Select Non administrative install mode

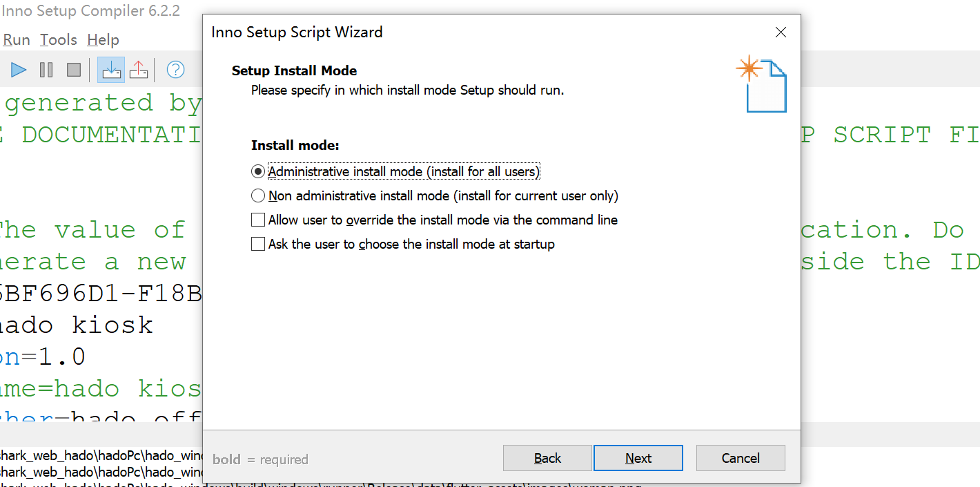[258, 195]
